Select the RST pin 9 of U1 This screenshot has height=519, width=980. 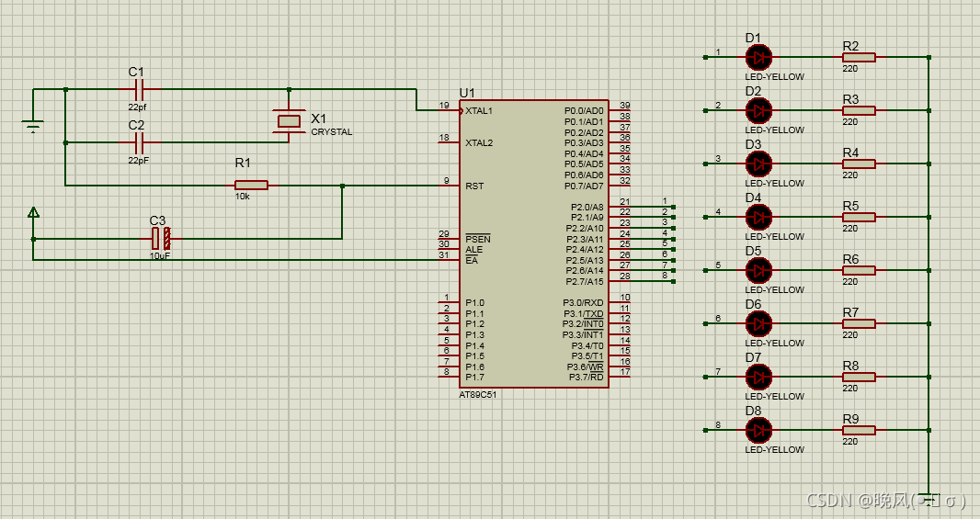point(450,186)
